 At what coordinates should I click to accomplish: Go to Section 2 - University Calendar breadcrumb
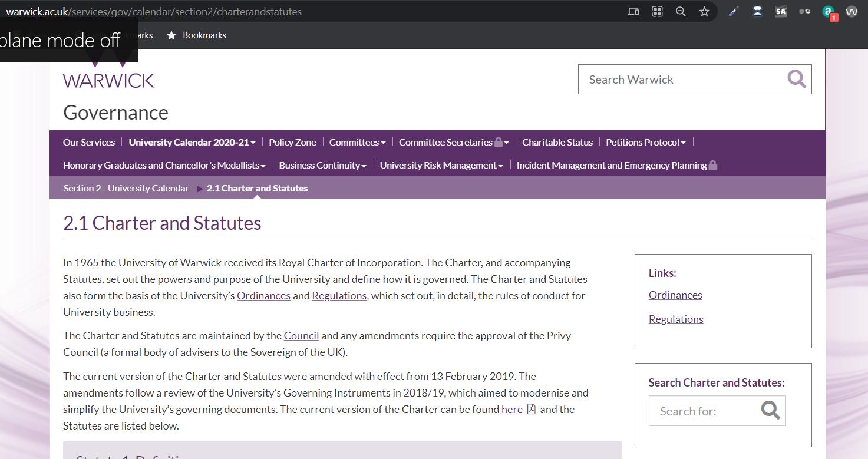click(x=126, y=189)
